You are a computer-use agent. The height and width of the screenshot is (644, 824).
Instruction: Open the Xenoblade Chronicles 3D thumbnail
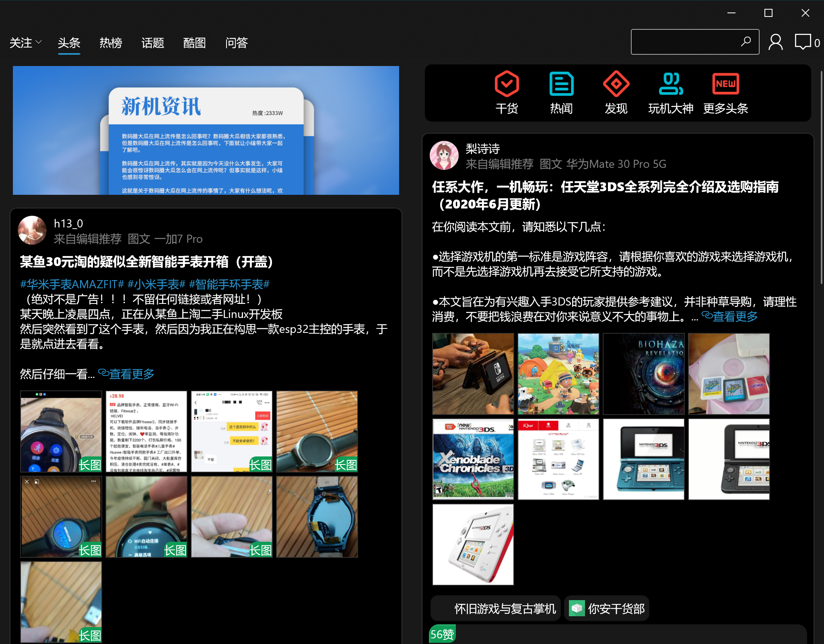[x=473, y=459]
